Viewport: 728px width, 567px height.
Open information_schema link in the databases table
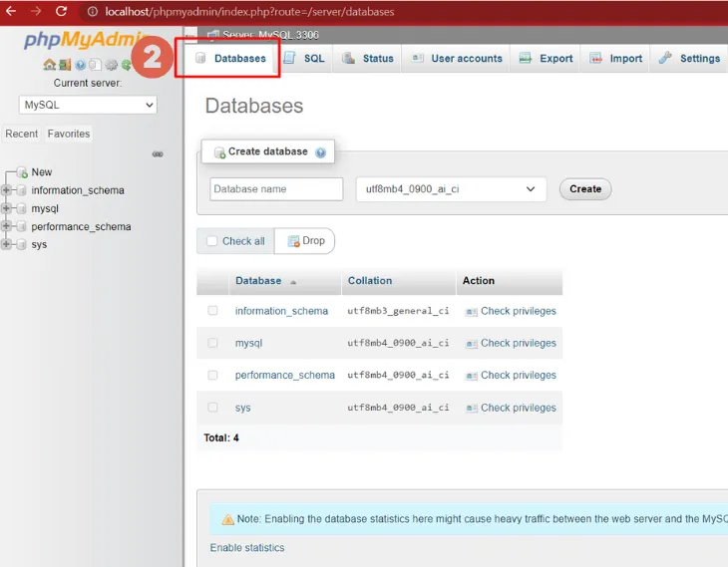point(281,311)
